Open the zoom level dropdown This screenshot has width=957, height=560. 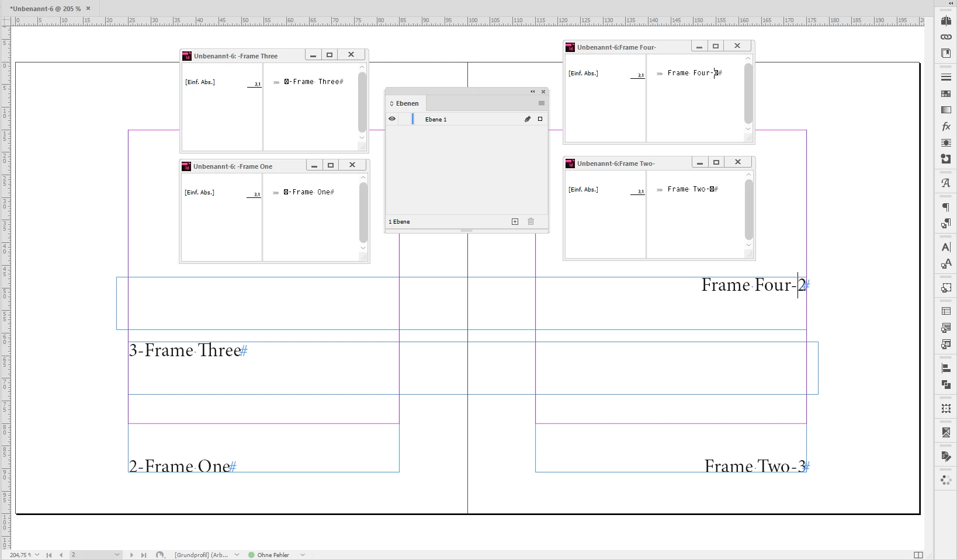tap(37, 555)
